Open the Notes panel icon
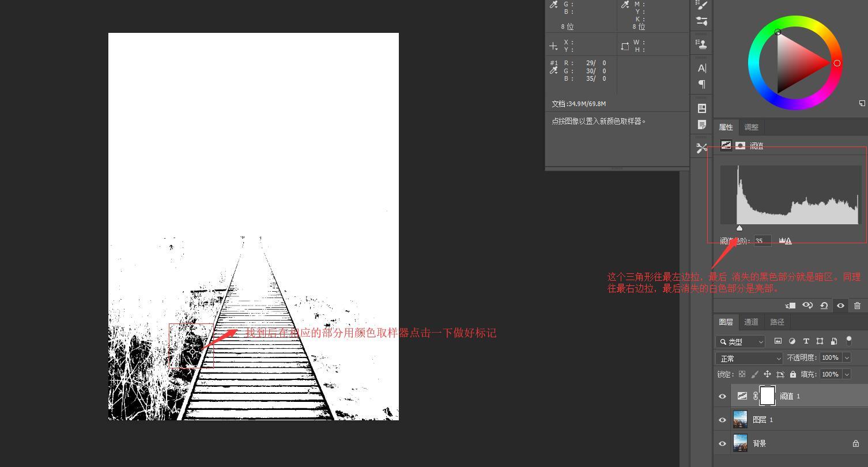The image size is (868, 467). (702, 125)
